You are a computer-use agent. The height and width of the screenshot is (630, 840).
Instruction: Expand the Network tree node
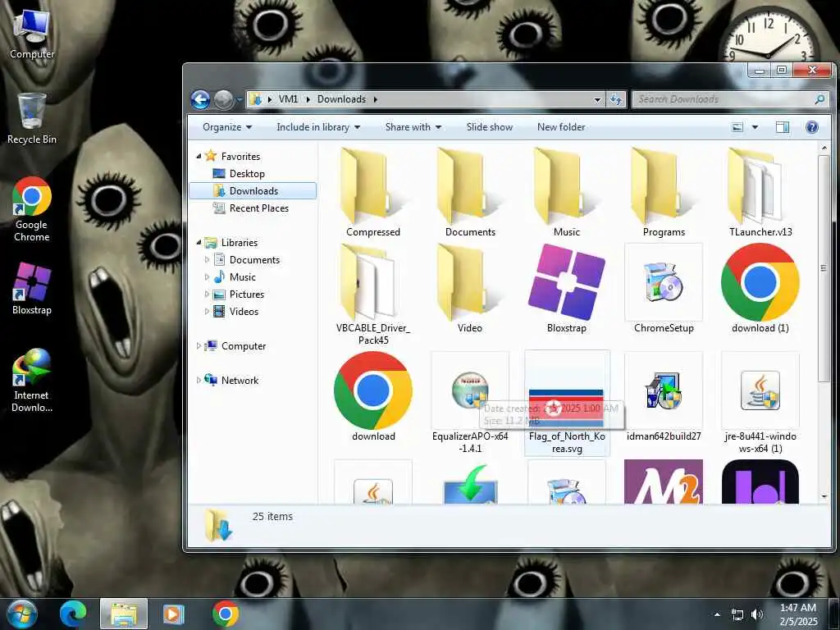199,381
